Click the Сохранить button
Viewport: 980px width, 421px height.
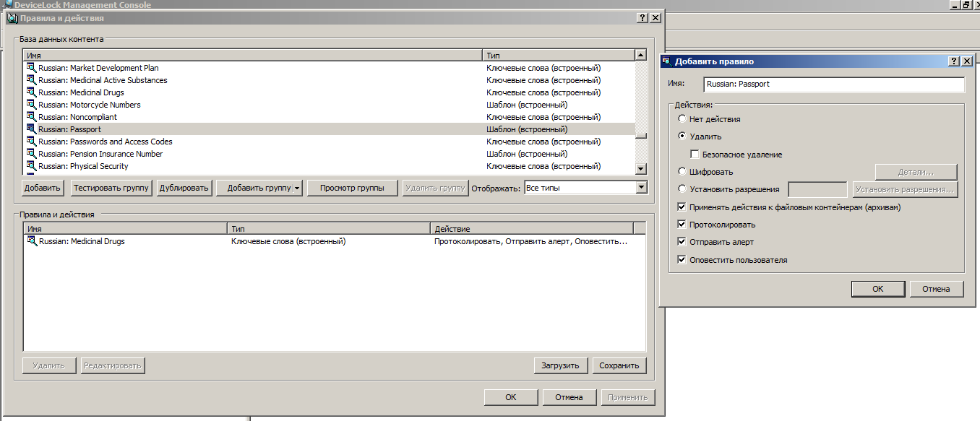click(x=619, y=365)
